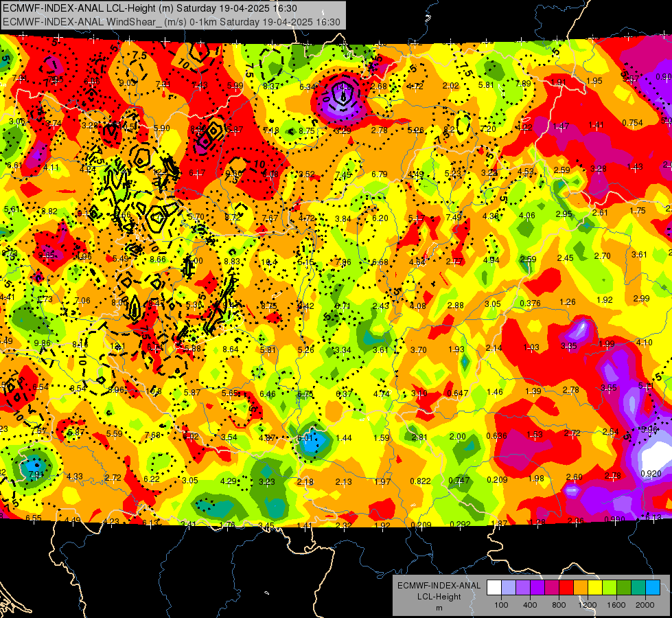Click the magenta legend swatch before 800
Screen dimensions: 672x618
(552, 588)
